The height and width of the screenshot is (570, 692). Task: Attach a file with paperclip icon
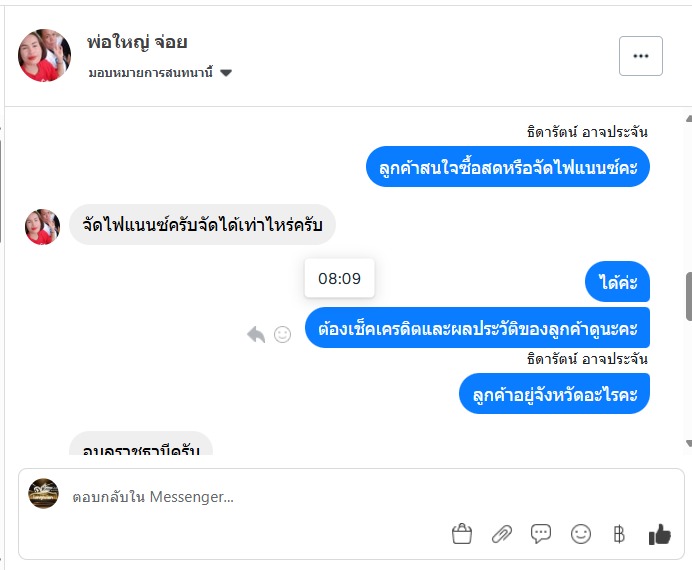click(501, 534)
